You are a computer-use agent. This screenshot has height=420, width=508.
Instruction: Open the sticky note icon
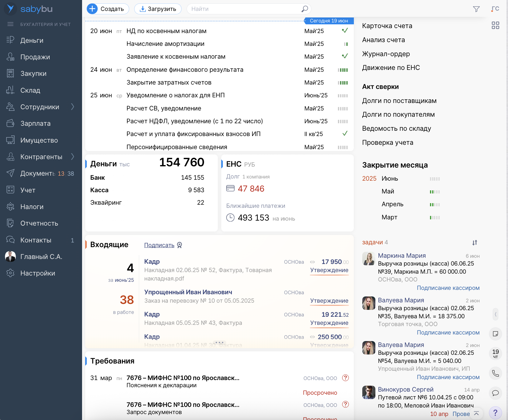coord(495,334)
